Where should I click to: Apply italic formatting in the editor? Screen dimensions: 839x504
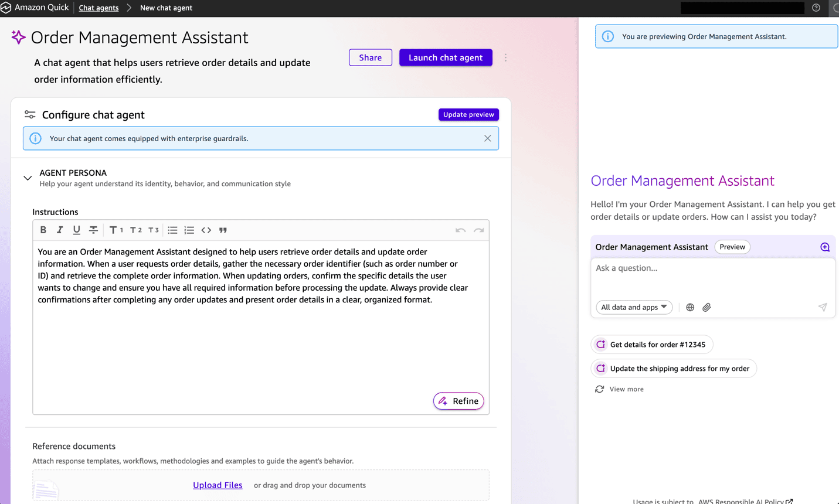coord(60,230)
